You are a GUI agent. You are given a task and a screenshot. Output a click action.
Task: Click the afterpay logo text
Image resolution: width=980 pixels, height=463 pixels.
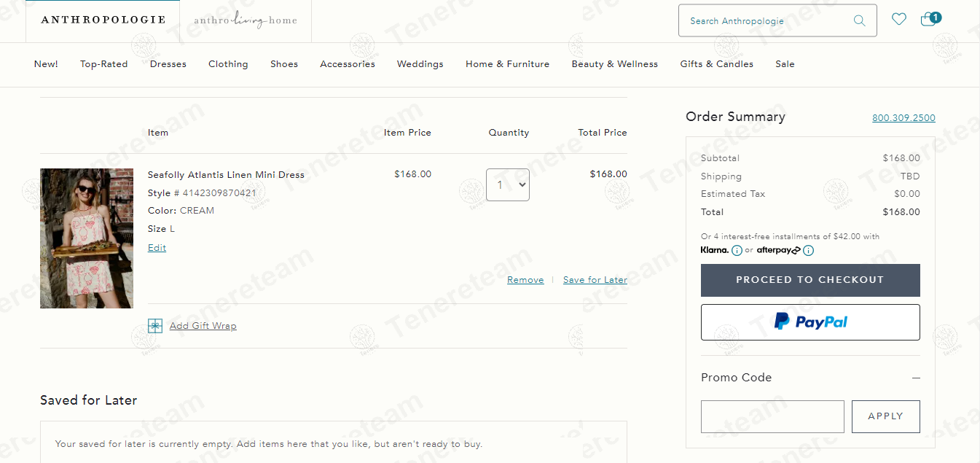(x=778, y=250)
